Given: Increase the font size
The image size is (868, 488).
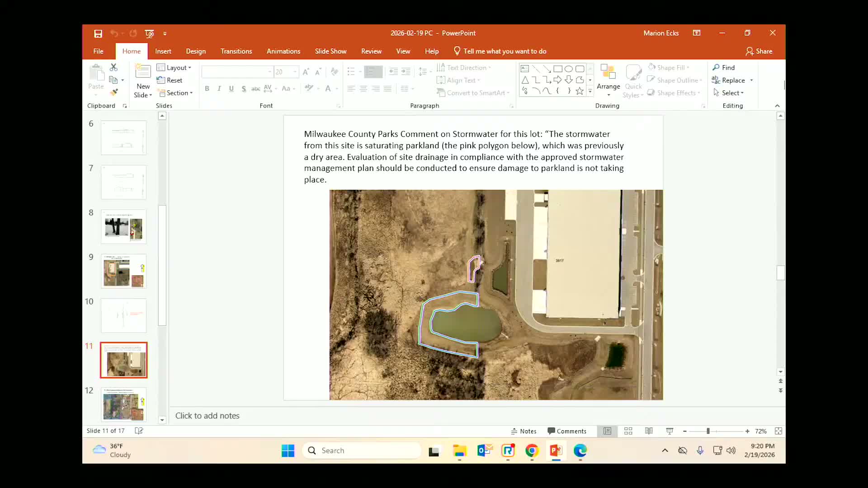Looking at the screenshot, I should (307, 71).
